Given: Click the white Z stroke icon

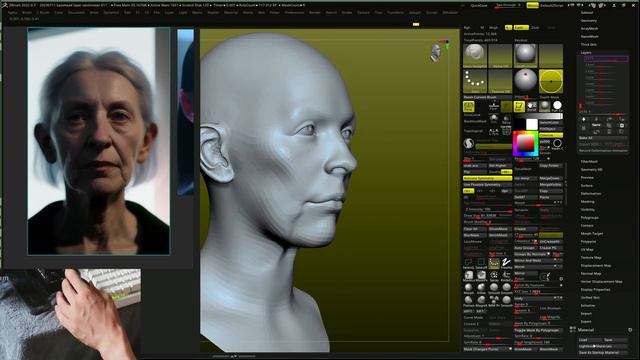Looking at the screenshot, I should 507,263.
